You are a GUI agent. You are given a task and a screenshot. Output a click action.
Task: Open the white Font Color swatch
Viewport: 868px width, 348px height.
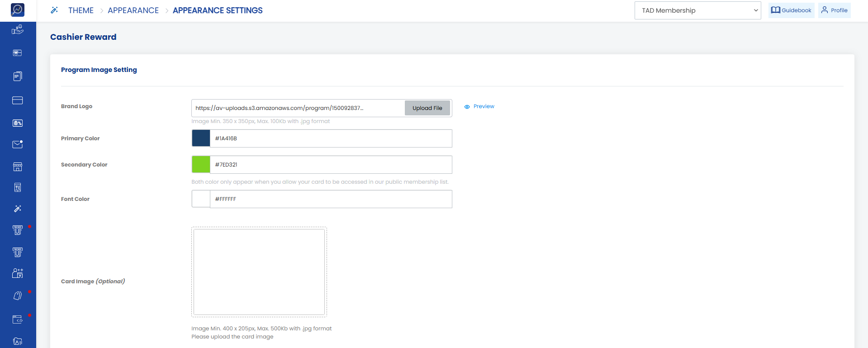(x=201, y=199)
